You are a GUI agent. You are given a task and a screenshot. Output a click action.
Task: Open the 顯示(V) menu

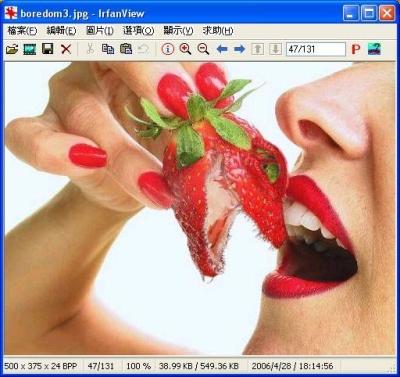pyautogui.click(x=178, y=31)
